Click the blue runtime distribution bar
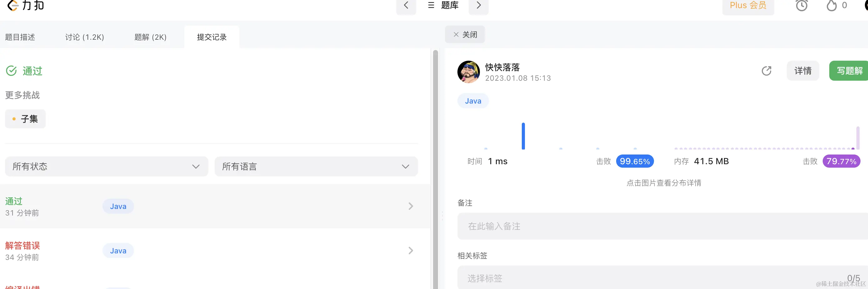 (x=523, y=136)
